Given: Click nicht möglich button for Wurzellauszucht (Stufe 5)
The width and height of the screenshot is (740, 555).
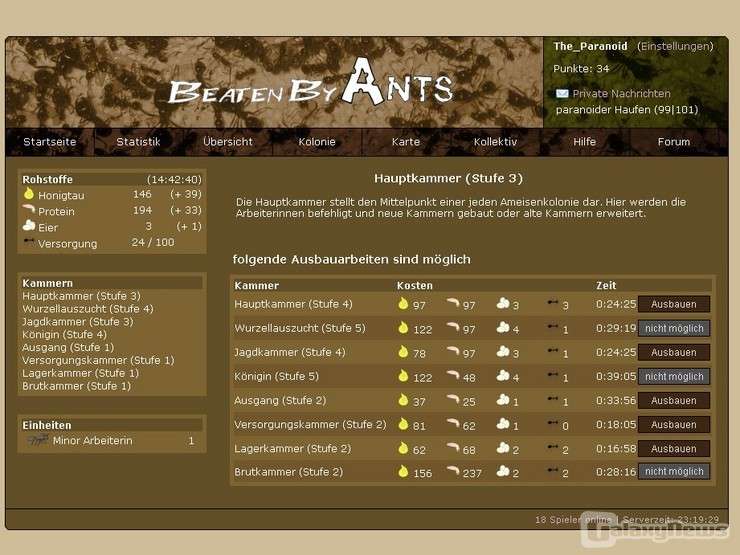Looking at the screenshot, I should [674, 328].
